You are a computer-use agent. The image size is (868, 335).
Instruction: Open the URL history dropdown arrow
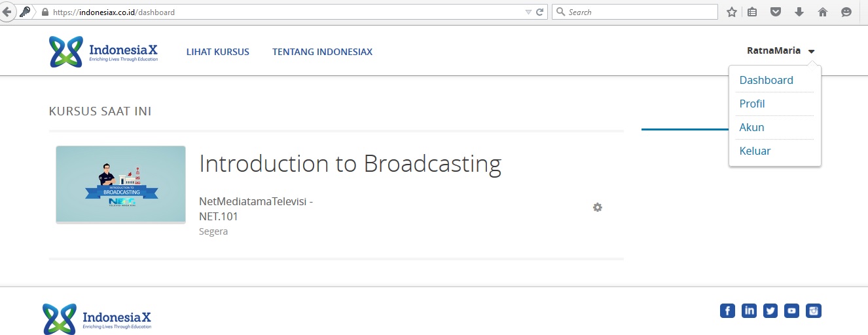pos(528,12)
